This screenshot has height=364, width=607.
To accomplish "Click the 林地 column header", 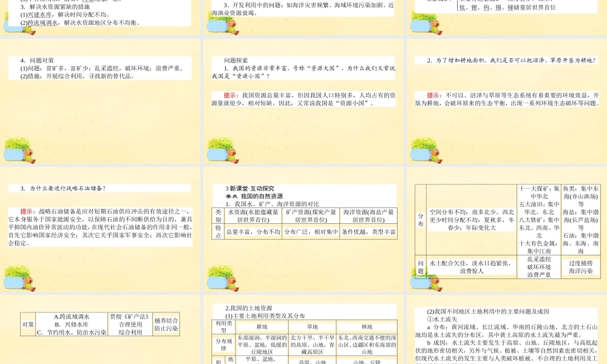I will [367, 327].
